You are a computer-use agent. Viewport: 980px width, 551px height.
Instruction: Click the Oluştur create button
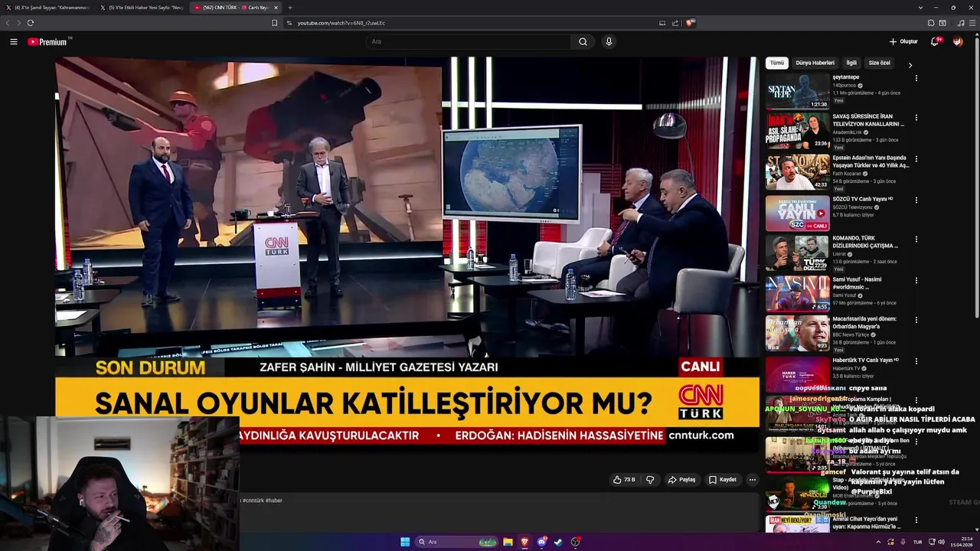903,41
